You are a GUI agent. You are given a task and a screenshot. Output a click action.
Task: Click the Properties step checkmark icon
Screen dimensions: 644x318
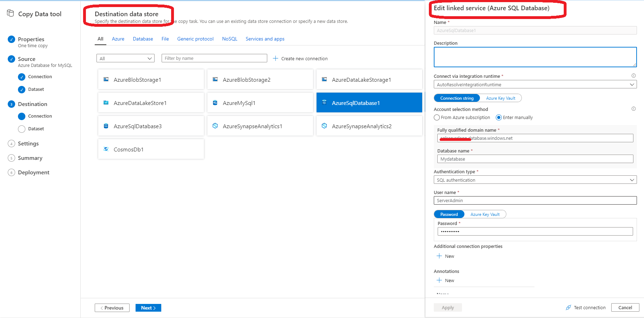11,39
